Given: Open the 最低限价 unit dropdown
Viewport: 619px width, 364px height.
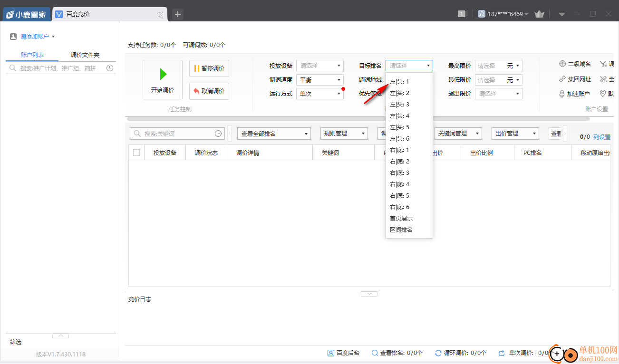Looking at the screenshot, I should pyautogui.click(x=513, y=80).
